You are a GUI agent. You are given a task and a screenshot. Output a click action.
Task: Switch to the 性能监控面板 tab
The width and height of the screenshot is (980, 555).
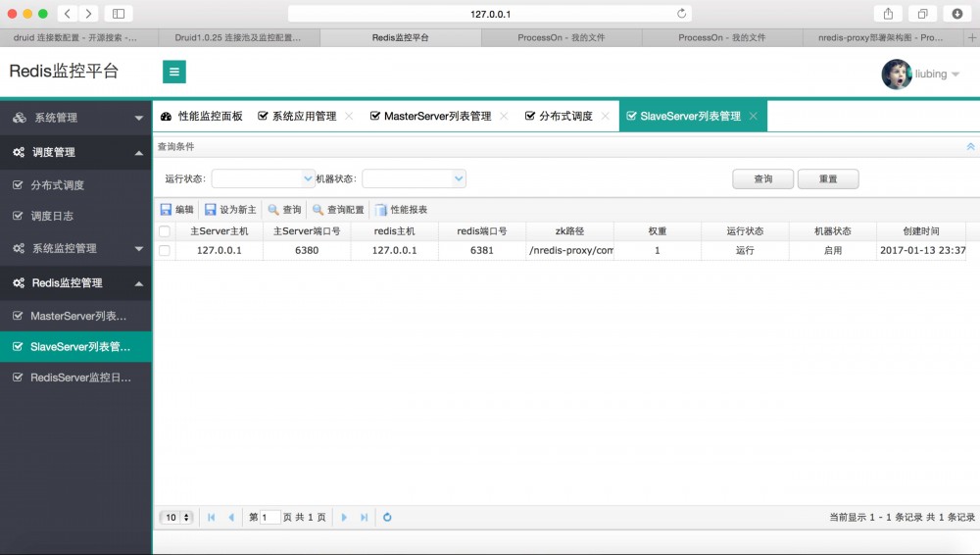[x=202, y=116]
